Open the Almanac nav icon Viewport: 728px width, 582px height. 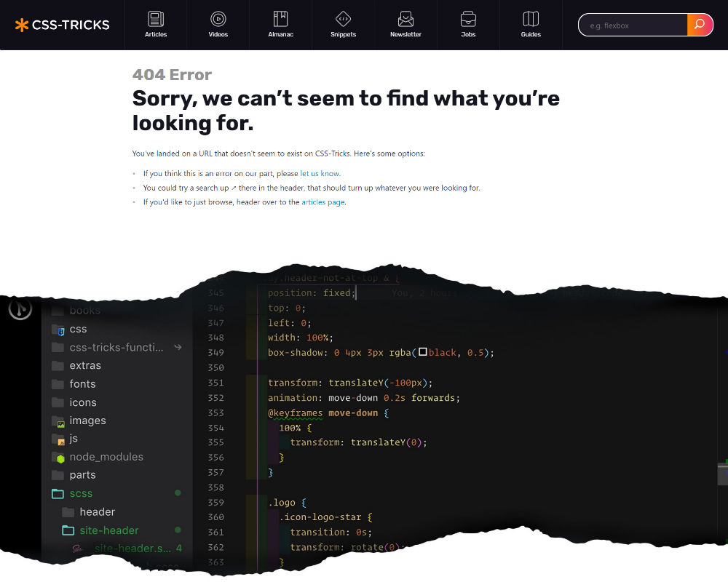pyautogui.click(x=280, y=19)
